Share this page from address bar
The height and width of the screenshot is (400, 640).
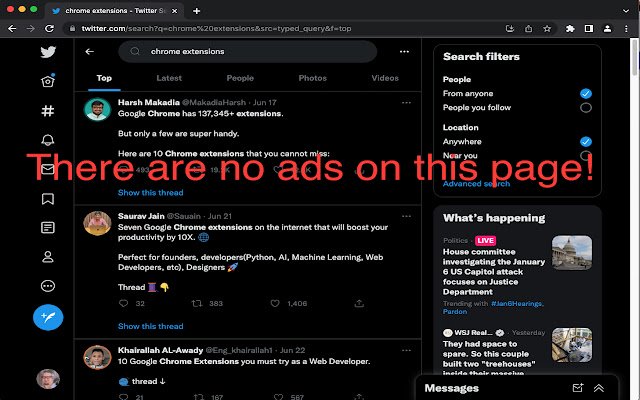click(529, 29)
